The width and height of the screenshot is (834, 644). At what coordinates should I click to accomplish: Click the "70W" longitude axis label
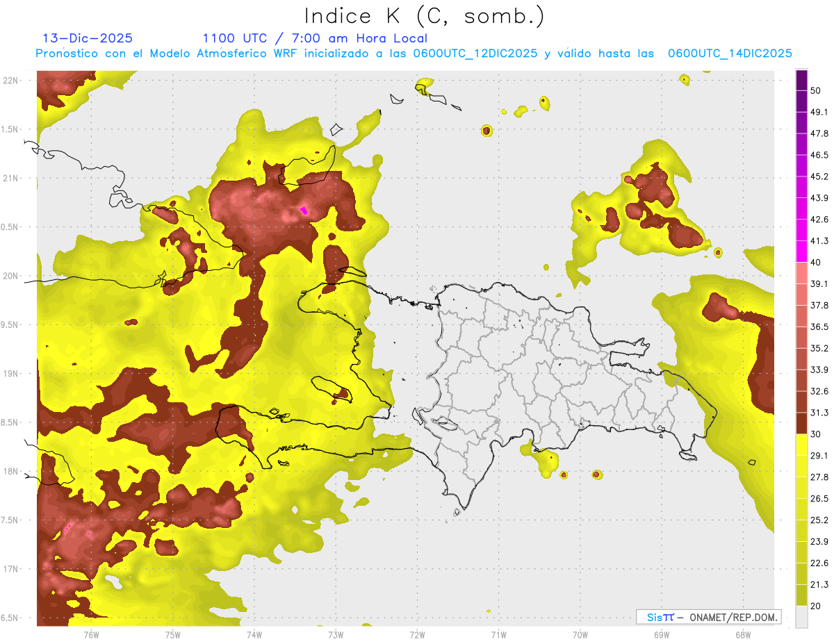pos(580,635)
